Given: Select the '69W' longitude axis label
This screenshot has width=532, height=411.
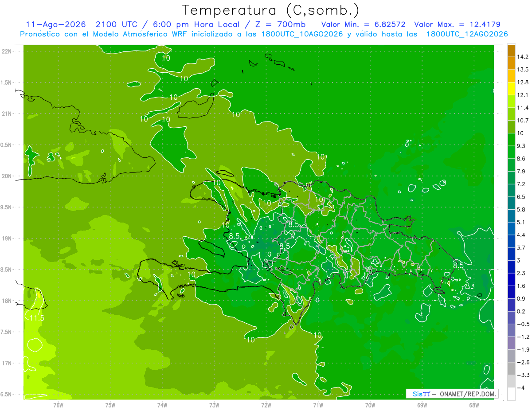Looking at the screenshot, I should [x=422, y=405].
